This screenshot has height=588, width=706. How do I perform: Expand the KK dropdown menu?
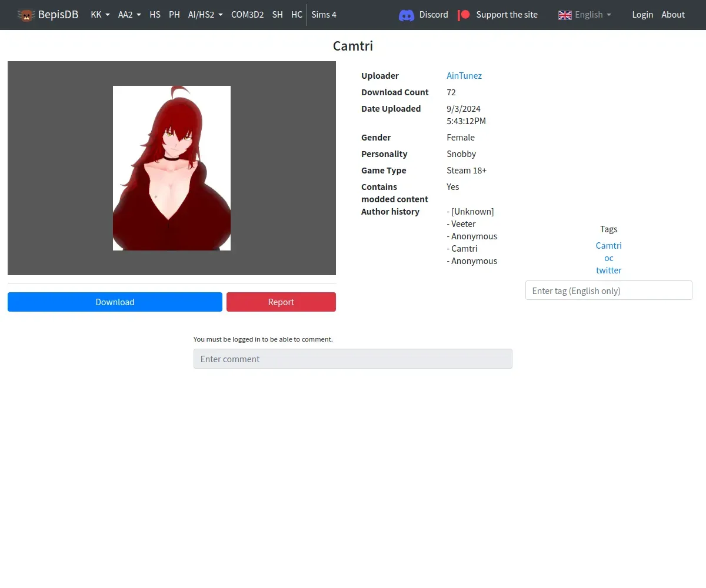point(100,15)
